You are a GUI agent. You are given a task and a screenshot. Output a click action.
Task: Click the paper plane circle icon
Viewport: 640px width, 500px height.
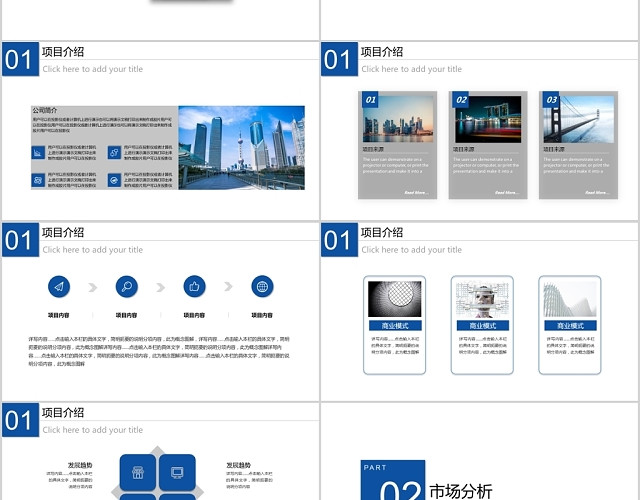(x=59, y=287)
